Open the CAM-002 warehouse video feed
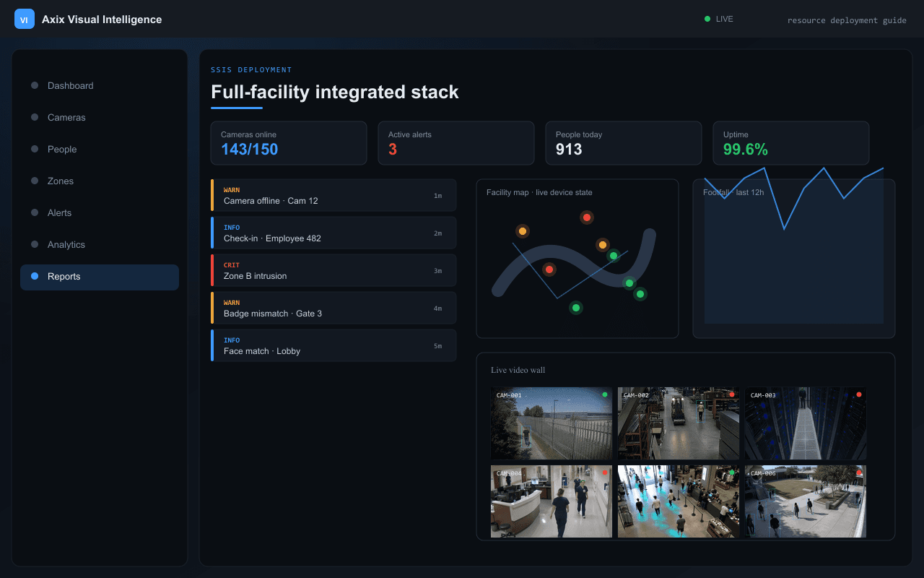Image resolution: width=924 pixels, height=578 pixels. click(679, 423)
